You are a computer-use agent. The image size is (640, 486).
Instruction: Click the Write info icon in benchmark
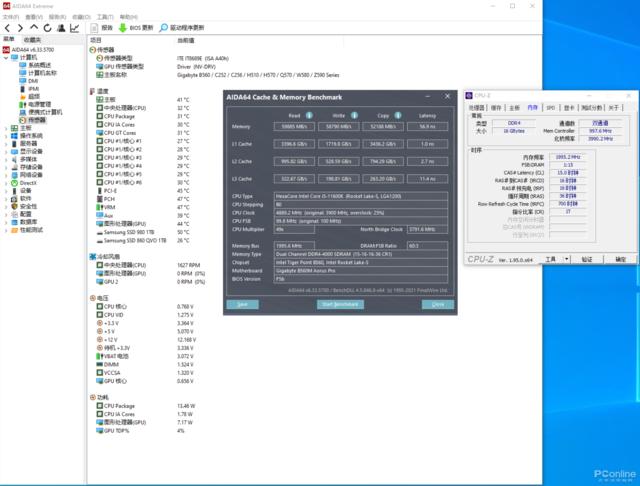pos(354,115)
